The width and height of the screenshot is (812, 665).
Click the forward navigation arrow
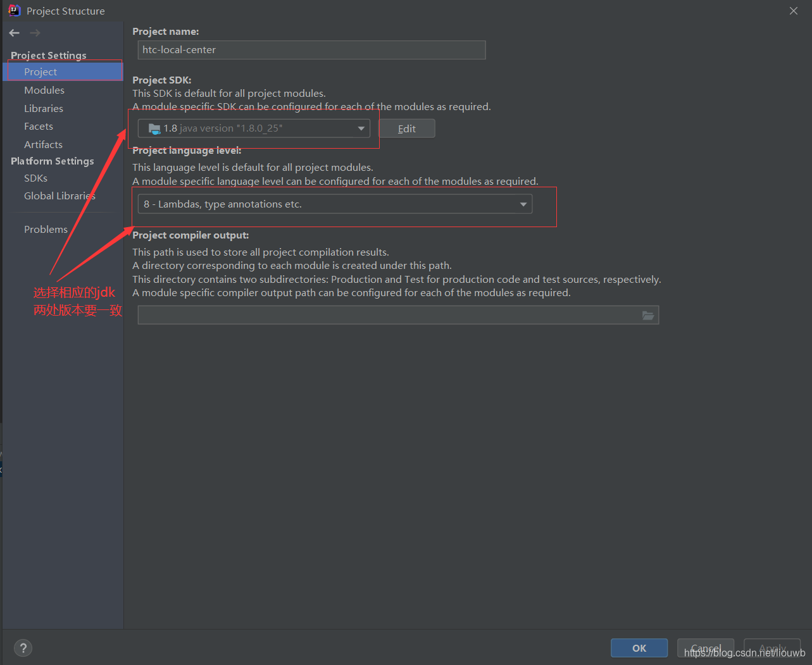click(x=35, y=33)
